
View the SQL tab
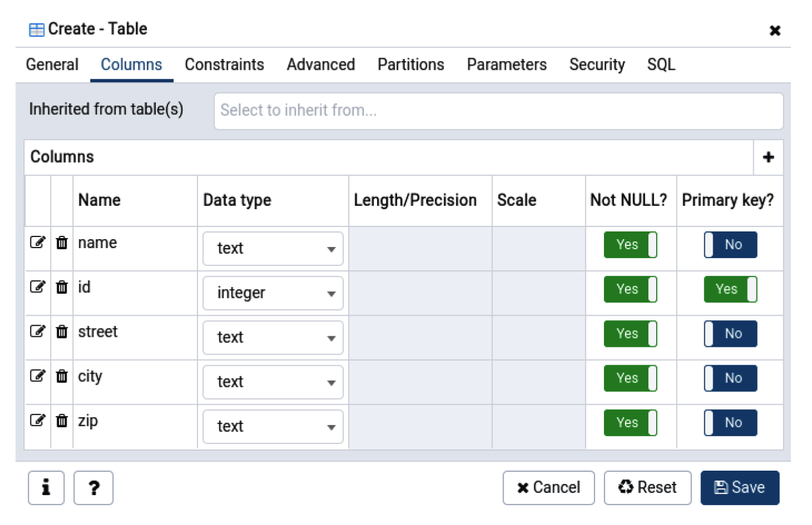pyautogui.click(x=661, y=65)
